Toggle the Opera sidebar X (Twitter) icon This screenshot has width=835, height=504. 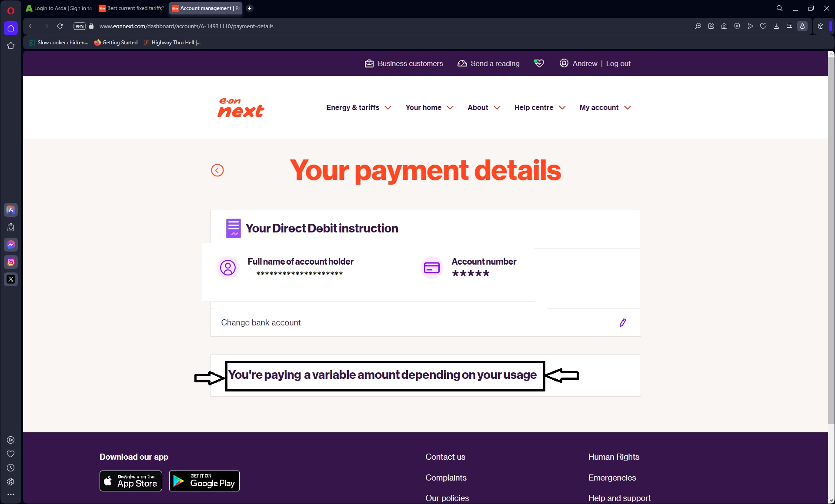point(11,279)
